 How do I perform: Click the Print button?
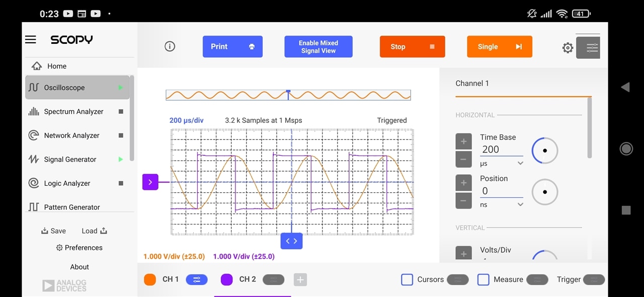click(232, 46)
